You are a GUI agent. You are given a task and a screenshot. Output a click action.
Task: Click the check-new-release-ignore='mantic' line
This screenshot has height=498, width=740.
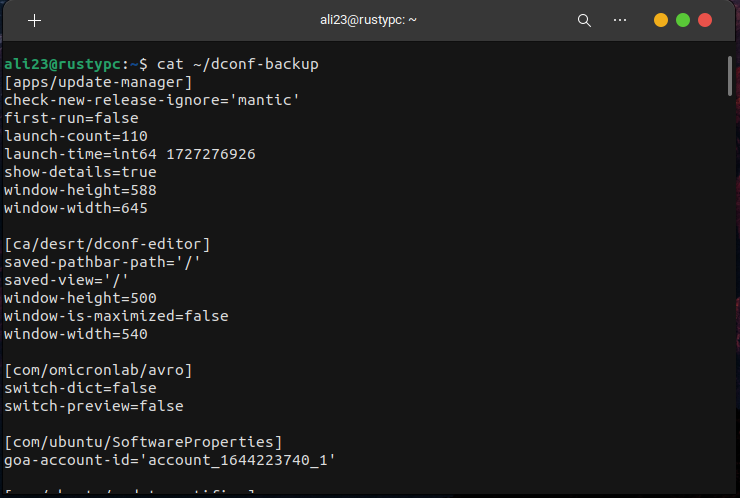pos(152,100)
